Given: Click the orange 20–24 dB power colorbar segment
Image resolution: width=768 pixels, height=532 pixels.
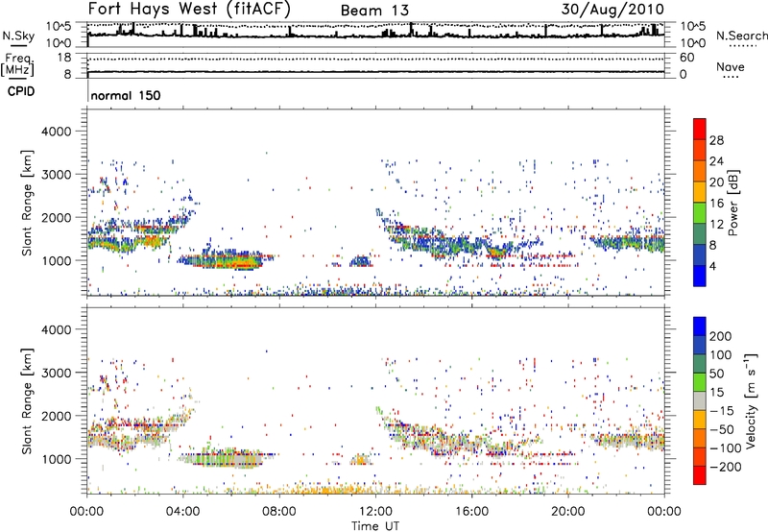Looking at the screenshot, I should coord(700,172).
